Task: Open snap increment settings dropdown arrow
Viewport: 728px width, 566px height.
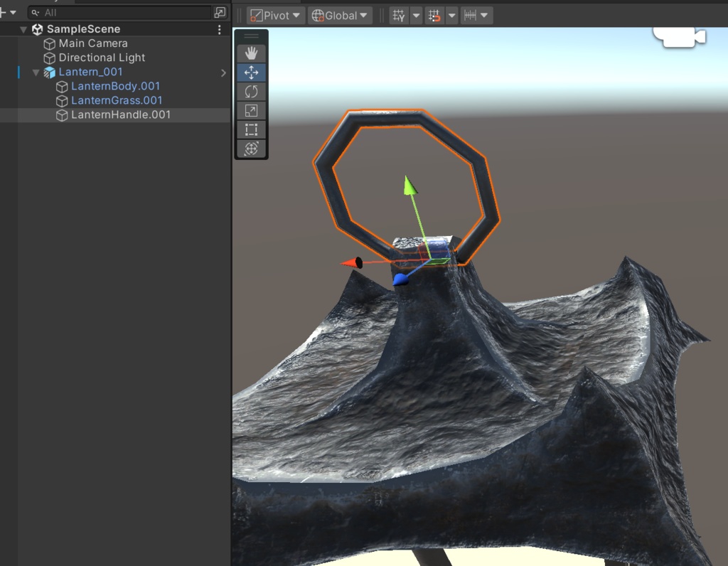Action: (485, 16)
